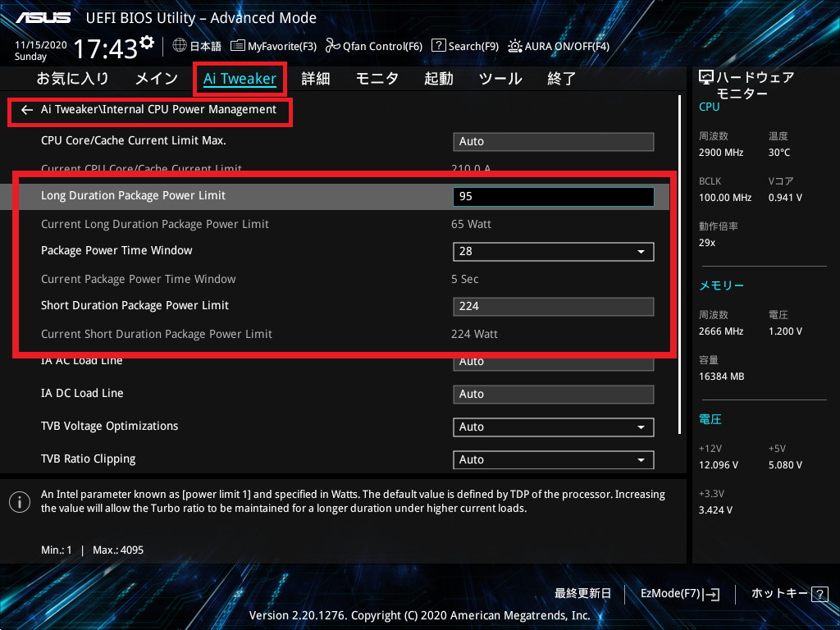This screenshot has height=630, width=840.
Task: Click IA DC Load Line field
Action: point(554,395)
